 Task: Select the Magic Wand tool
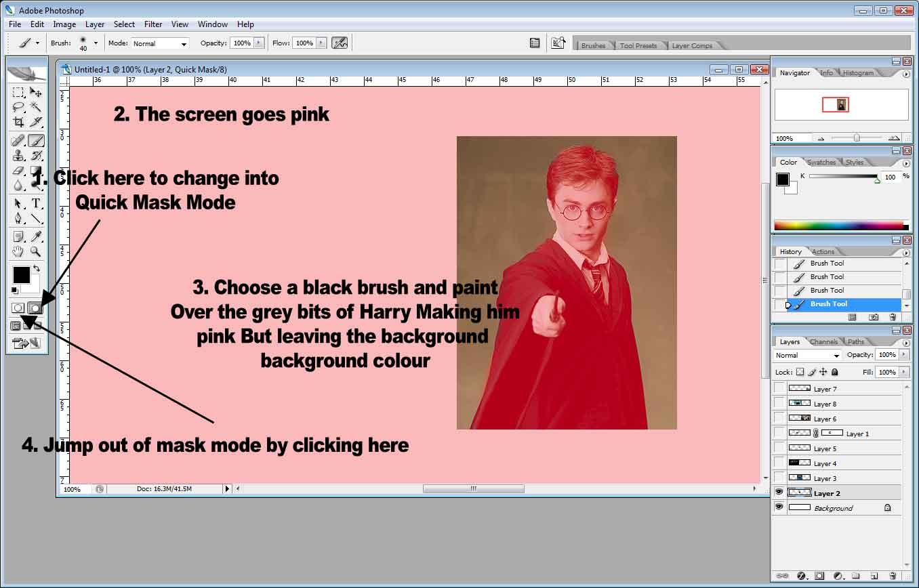point(36,107)
